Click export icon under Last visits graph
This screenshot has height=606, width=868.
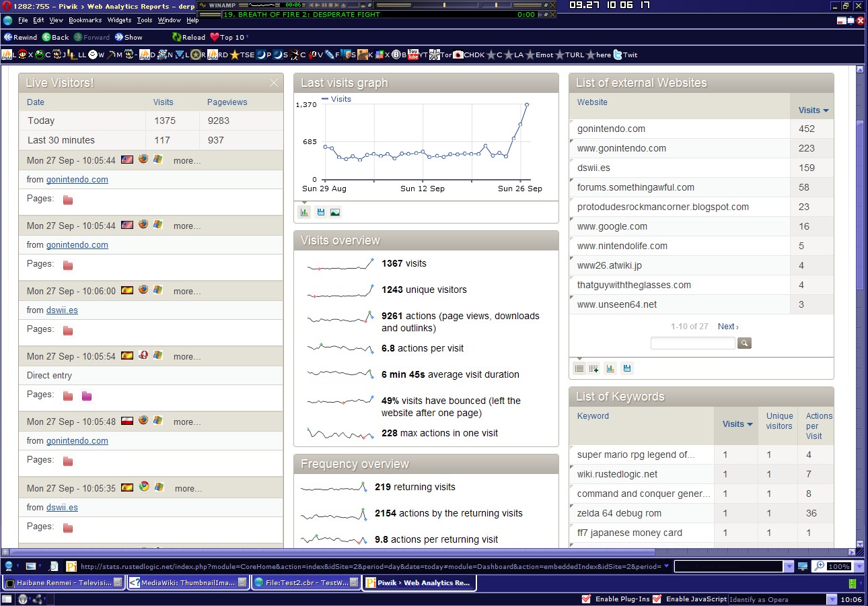click(320, 212)
